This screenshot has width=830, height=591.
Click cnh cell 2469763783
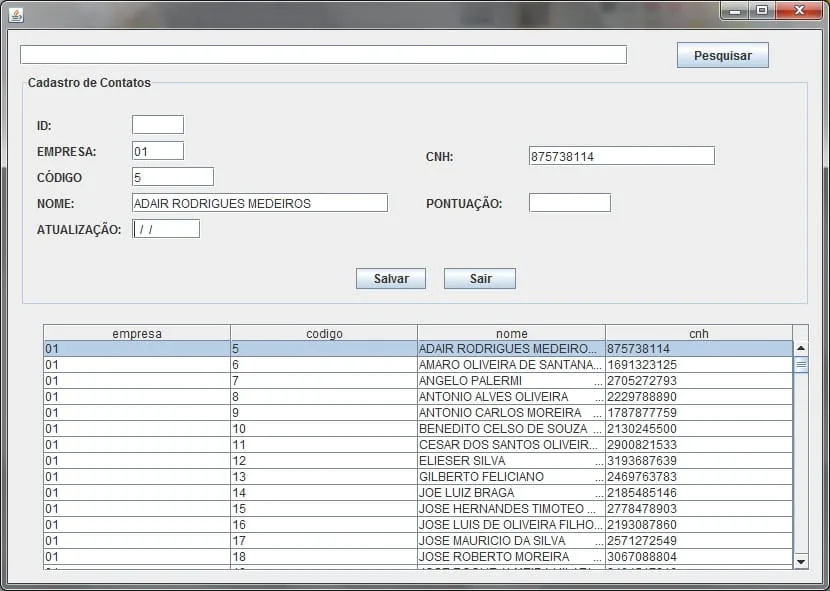coord(699,477)
